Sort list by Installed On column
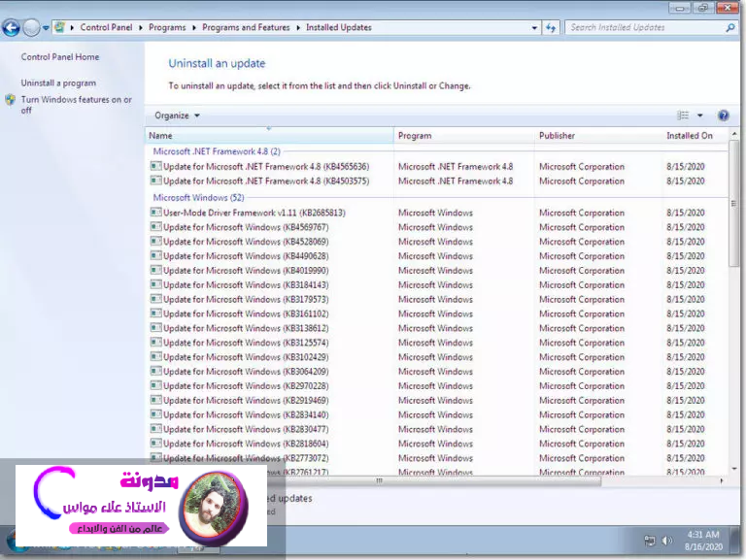The image size is (746, 560). point(695,136)
